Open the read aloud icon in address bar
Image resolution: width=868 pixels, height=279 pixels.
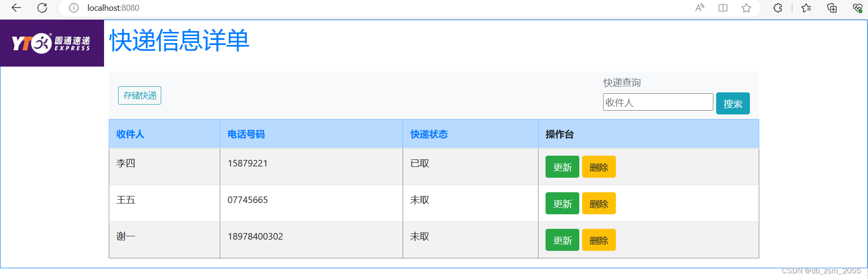coord(700,8)
